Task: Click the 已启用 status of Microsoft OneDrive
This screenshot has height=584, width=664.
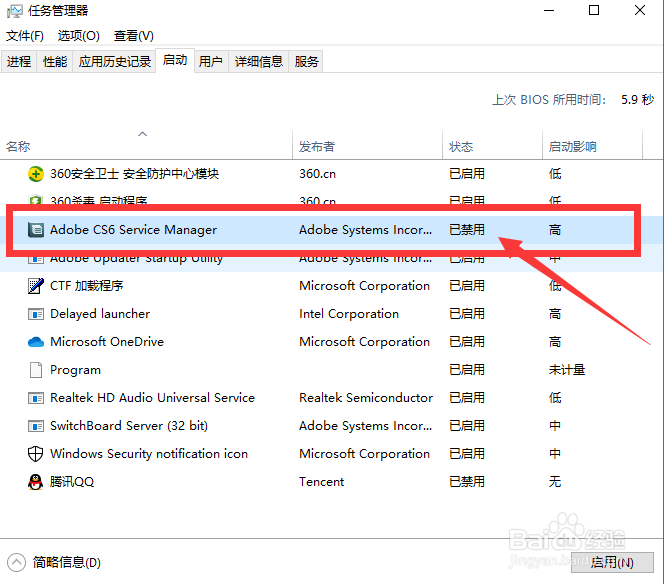Action: pyautogui.click(x=467, y=342)
